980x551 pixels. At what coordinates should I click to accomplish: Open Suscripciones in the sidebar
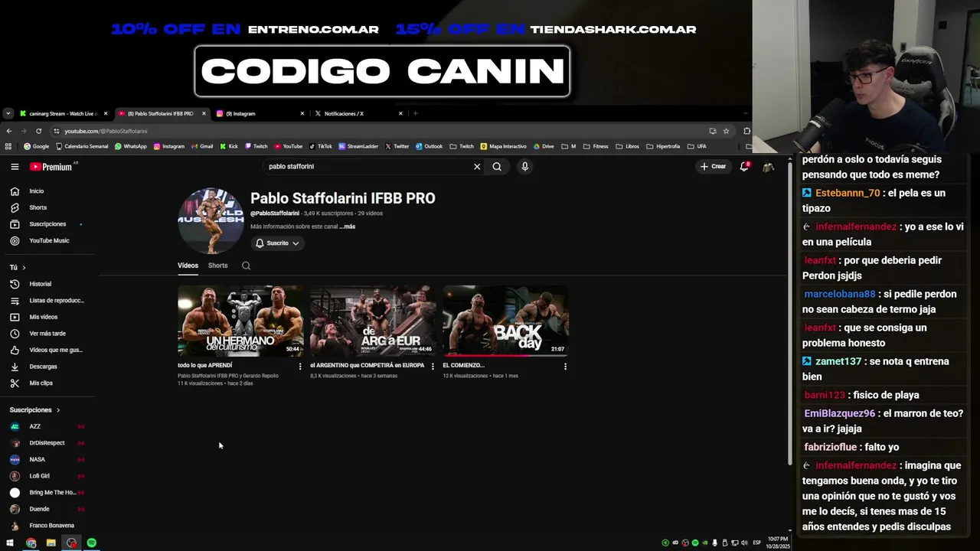click(47, 224)
